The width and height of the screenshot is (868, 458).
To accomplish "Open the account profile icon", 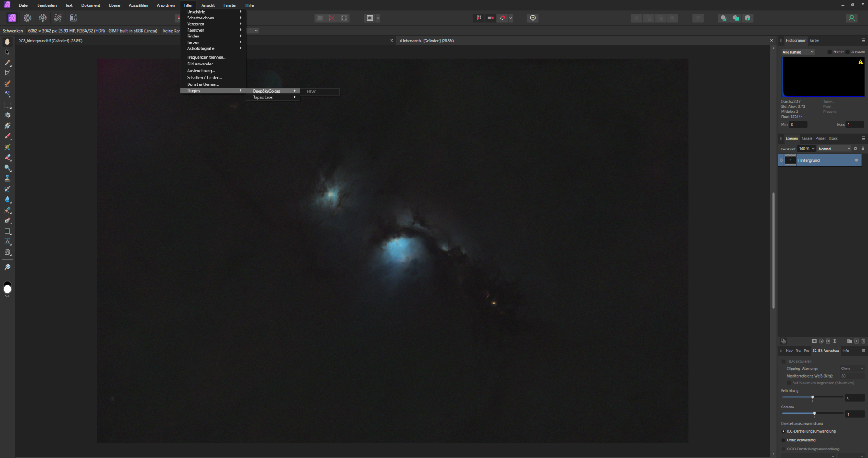I will click(x=852, y=18).
